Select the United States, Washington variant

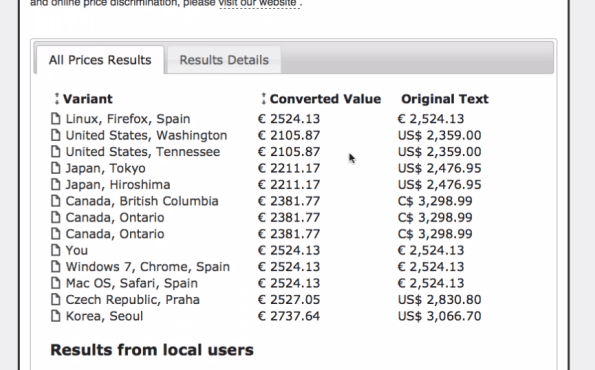coord(146,135)
